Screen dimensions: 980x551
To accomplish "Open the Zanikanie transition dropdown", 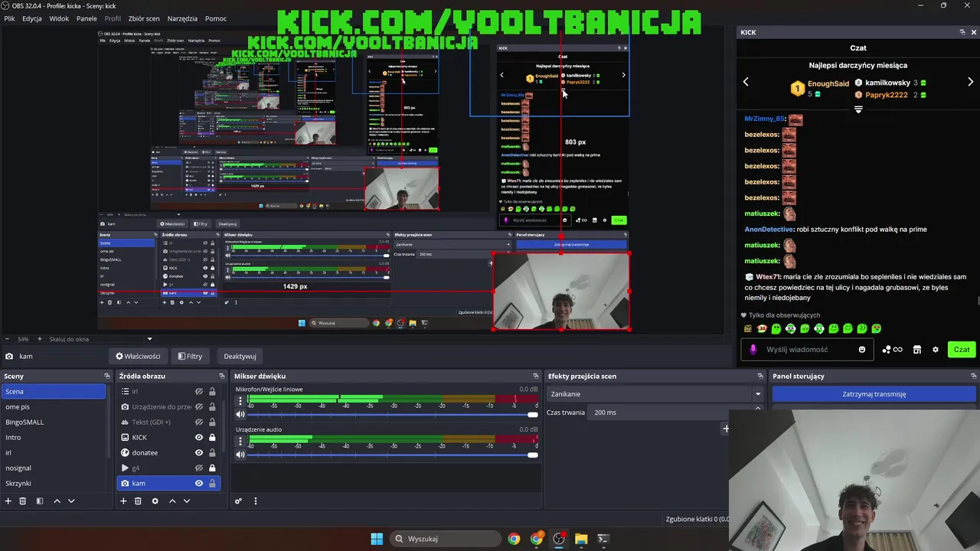I will pyautogui.click(x=655, y=394).
